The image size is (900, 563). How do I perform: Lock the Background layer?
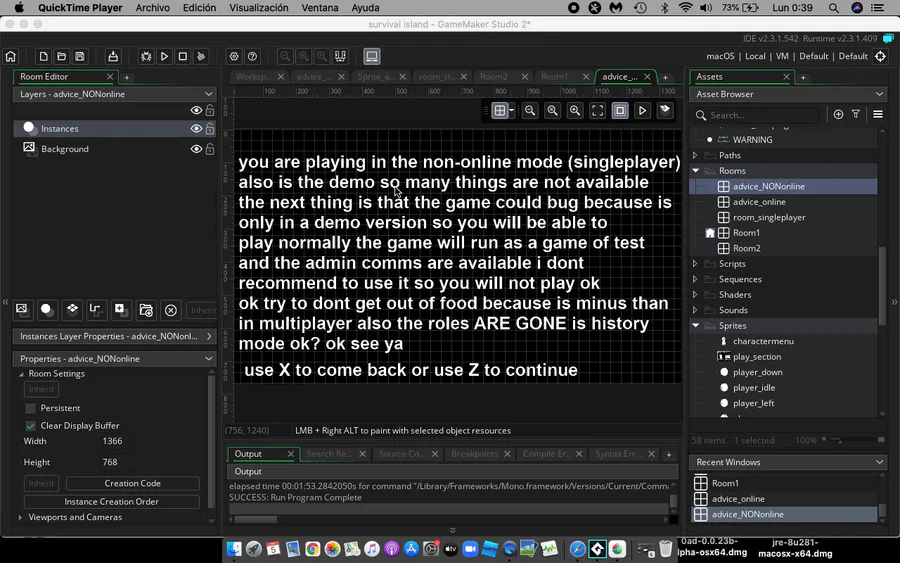click(210, 149)
